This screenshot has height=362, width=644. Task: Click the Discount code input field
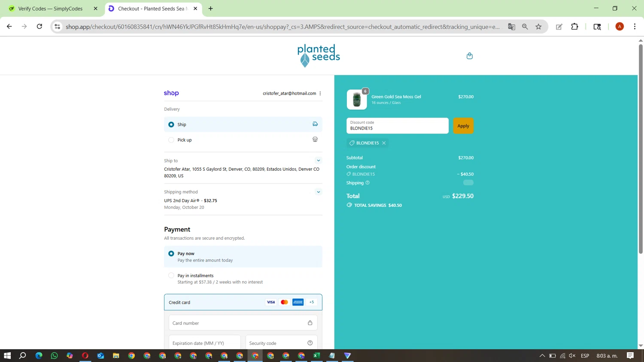pyautogui.click(x=398, y=126)
